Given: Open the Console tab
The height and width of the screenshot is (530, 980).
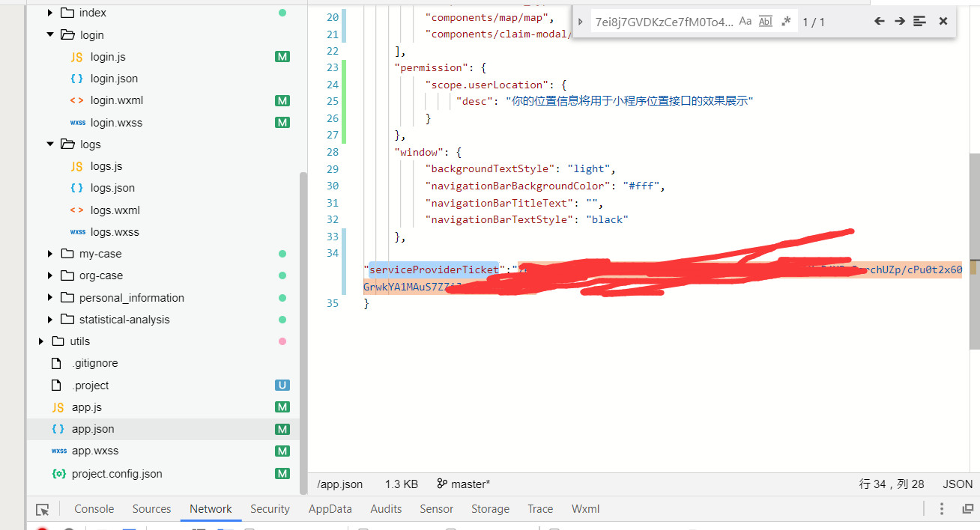Looking at the screenshot, I should click(94, 508).
